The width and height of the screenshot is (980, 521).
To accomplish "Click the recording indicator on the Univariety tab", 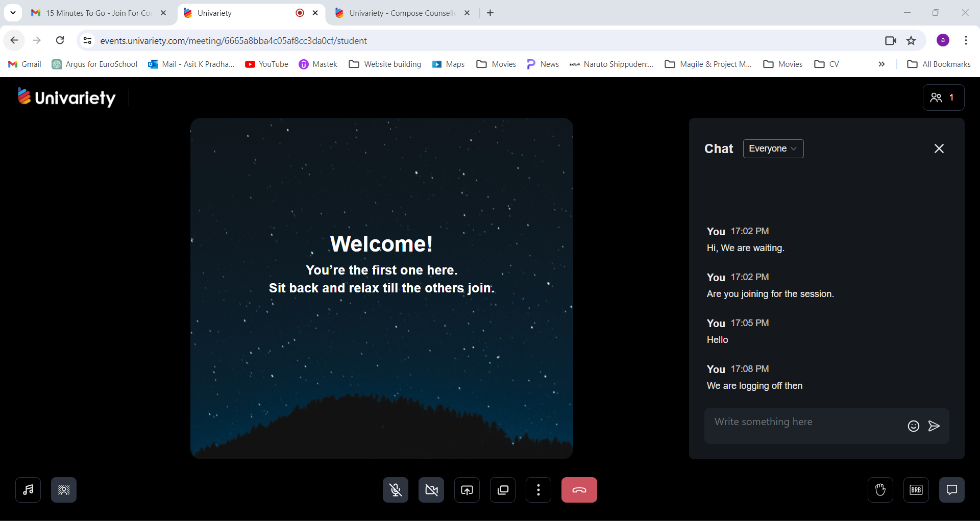I will point(300,13).
